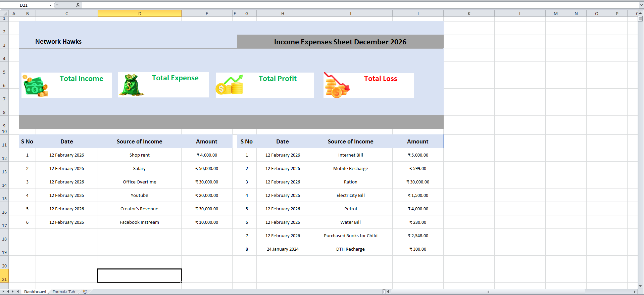Click the vertical scrollbar up arrow
The height and width of the screenshot is (295, 644).
click(x=640, y=13)
